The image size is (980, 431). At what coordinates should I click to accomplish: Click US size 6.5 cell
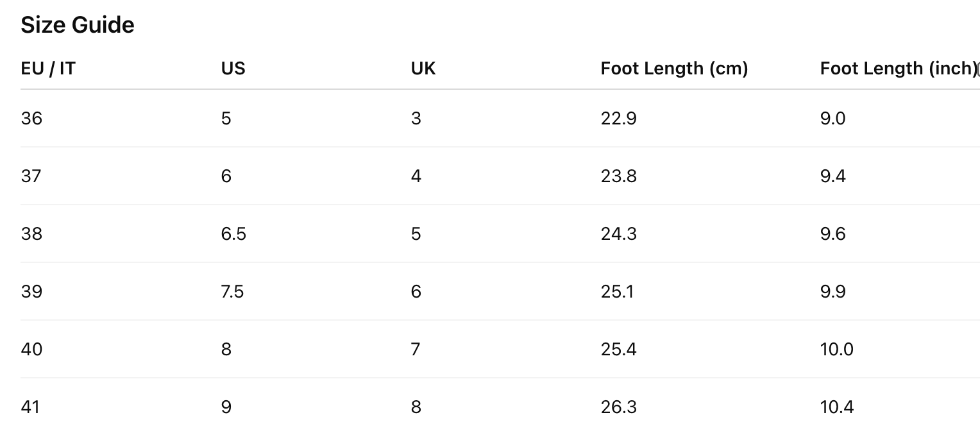tap(233, 233)
